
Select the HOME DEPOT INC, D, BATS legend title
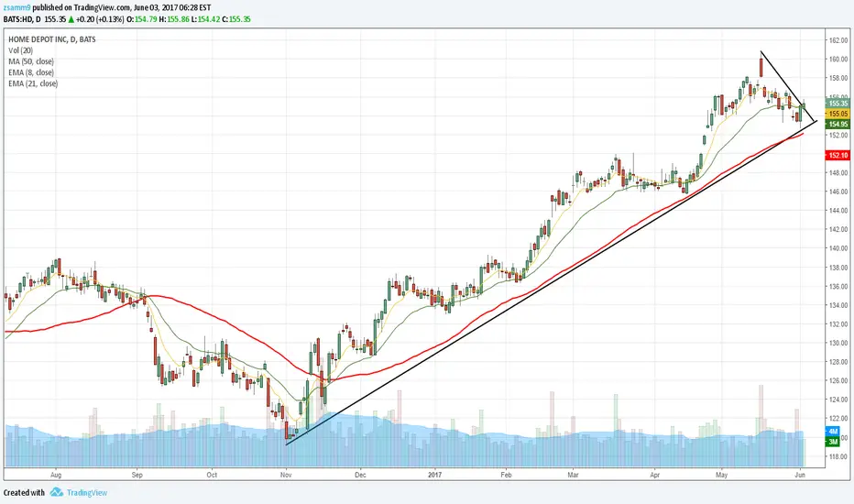[x=51, y=39]
